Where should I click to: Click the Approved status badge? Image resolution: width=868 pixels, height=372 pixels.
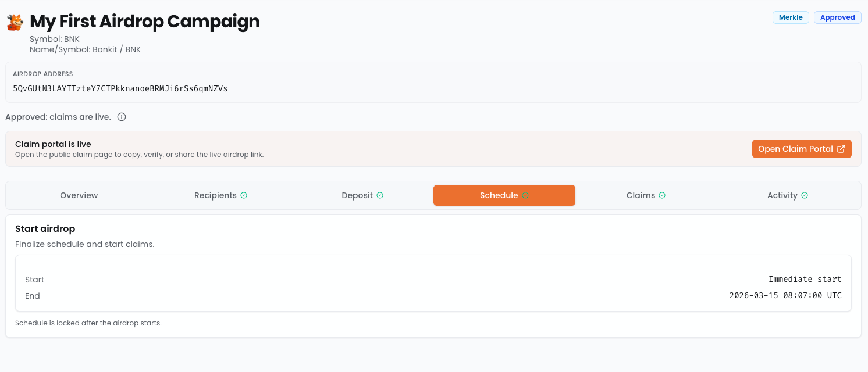click(837, 17)
